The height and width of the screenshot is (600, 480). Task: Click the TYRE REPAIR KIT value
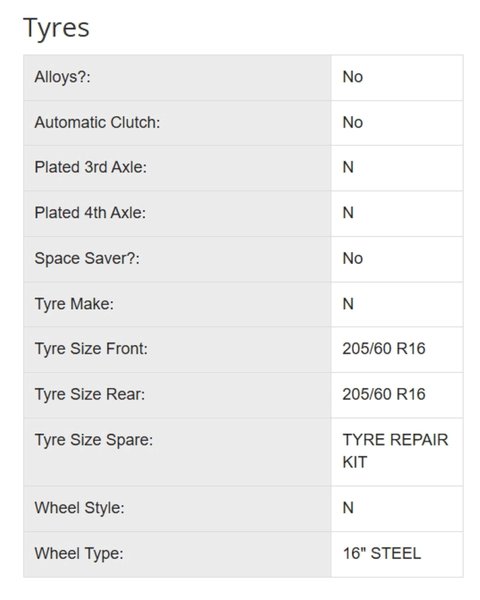395,451
